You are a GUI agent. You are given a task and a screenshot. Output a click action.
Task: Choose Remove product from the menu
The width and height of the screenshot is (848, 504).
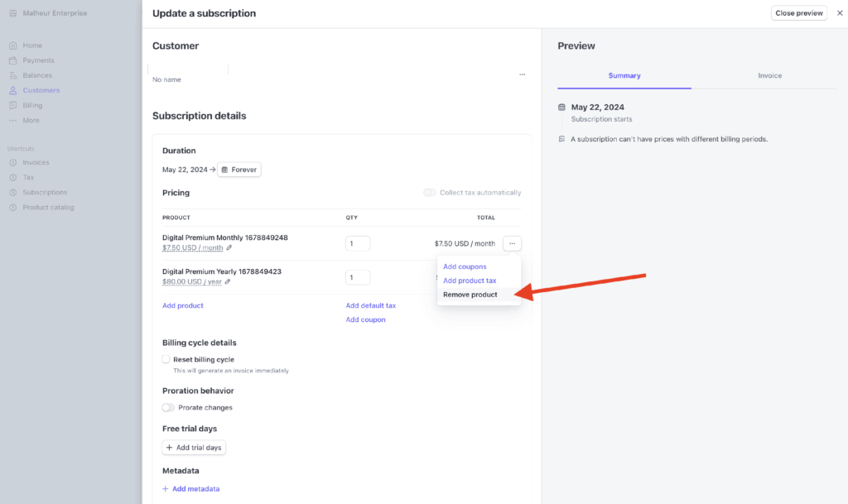tap(470, 295)
